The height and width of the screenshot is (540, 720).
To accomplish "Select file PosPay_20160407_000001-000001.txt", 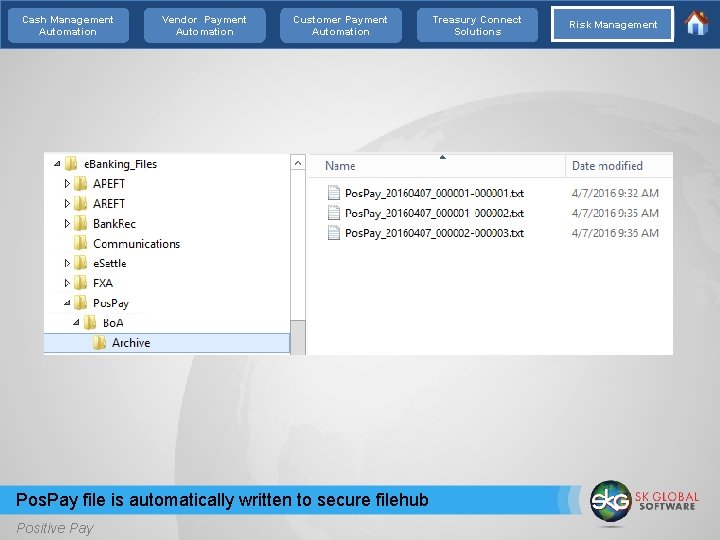I will tap(434, 193).
